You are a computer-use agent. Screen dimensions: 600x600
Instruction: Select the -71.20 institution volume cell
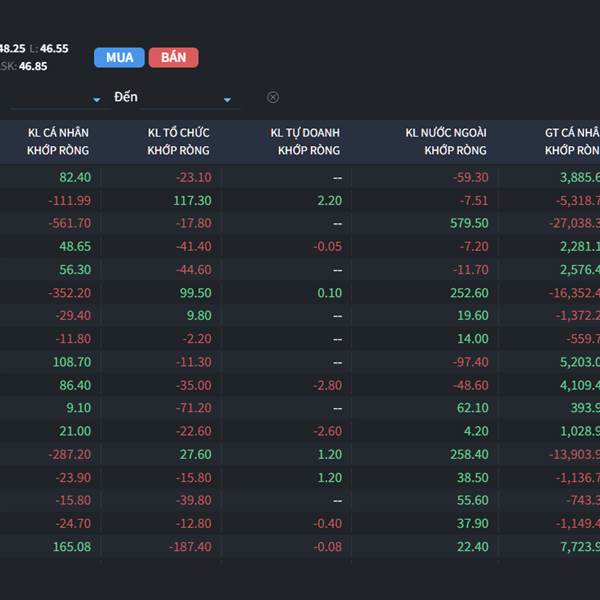tap(194, 408)
